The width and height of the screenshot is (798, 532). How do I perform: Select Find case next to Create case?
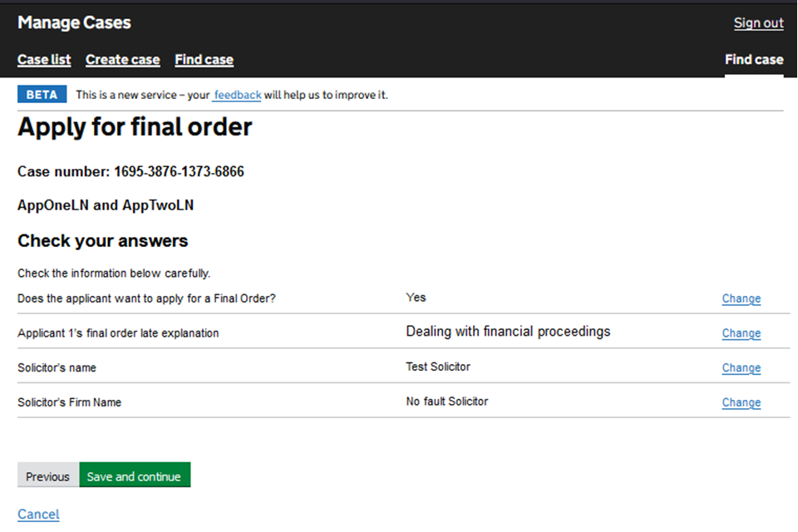point(204,60)
